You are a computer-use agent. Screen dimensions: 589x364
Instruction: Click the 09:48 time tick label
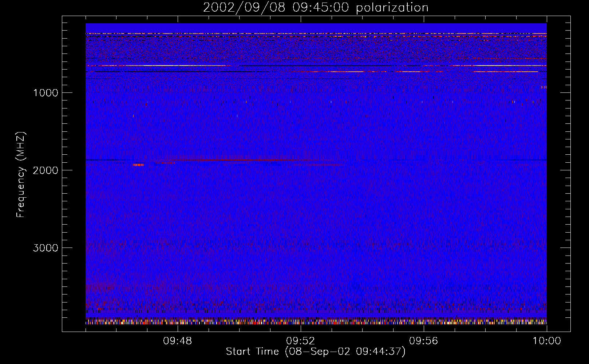coord(177,341)
